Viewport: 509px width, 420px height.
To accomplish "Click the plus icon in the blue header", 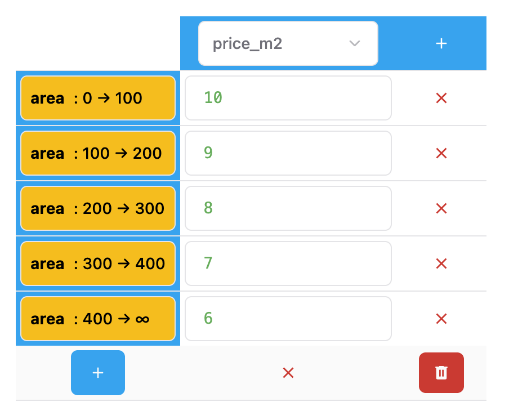I will coord(441,43).
